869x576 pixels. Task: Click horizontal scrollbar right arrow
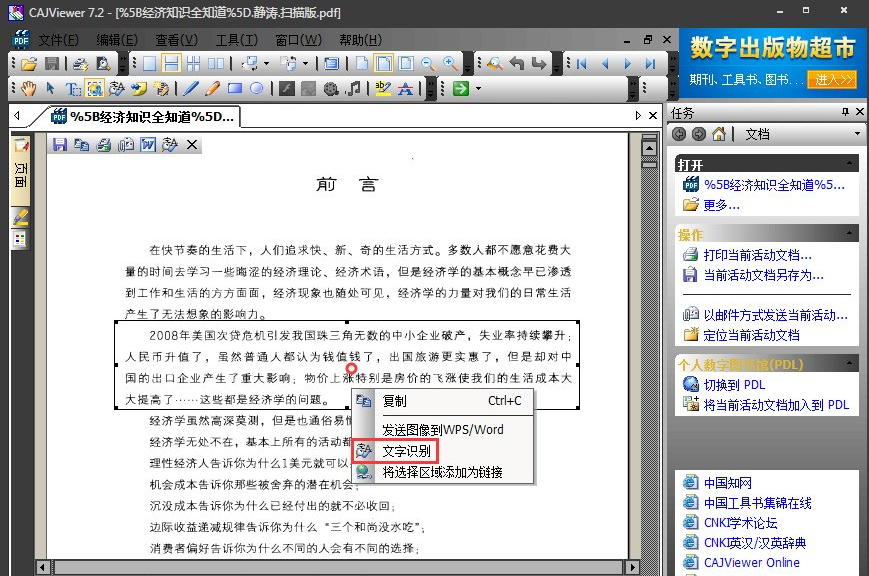tap(632, 568)
